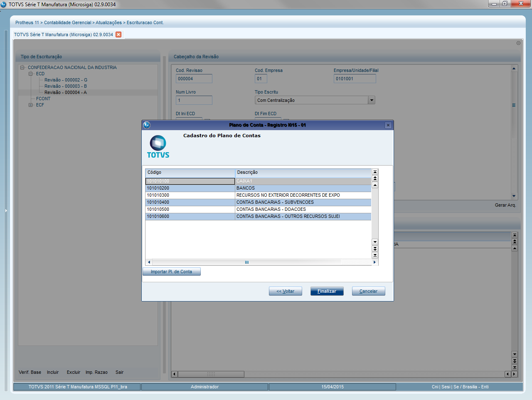The image size is (532, 400).
Task: Click down arrow of background lower grid
Action: (x=515, y=354)
